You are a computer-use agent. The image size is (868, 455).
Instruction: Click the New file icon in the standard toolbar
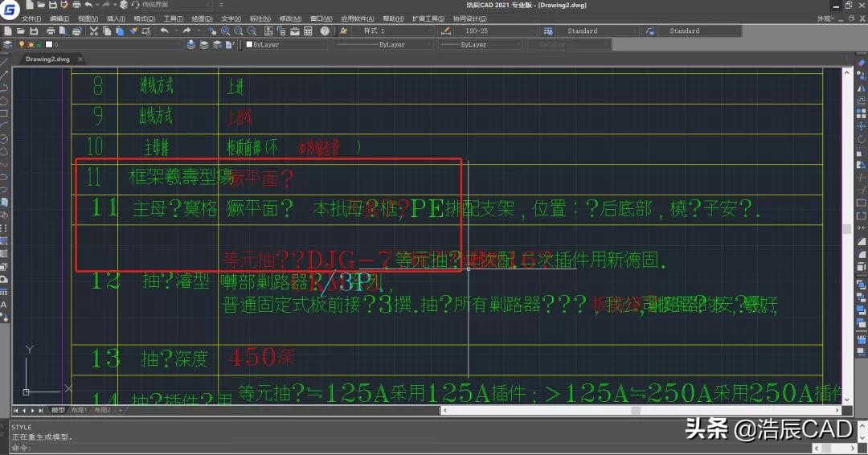tap(8, 31)
